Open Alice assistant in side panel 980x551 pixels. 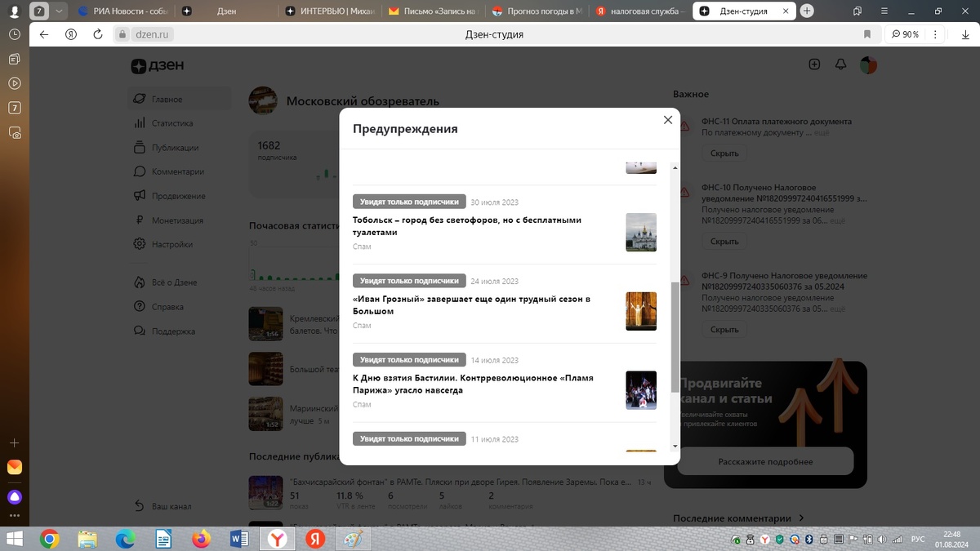pos(14,496)
